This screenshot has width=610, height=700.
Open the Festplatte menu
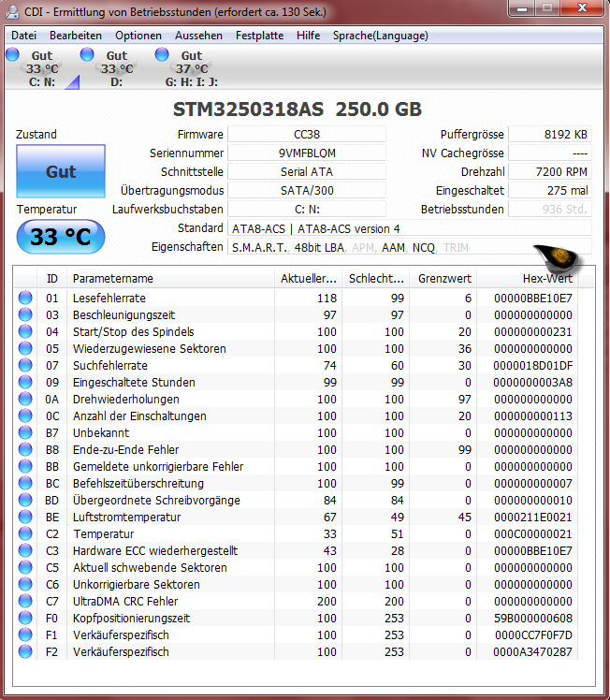(x=260, y=36)
